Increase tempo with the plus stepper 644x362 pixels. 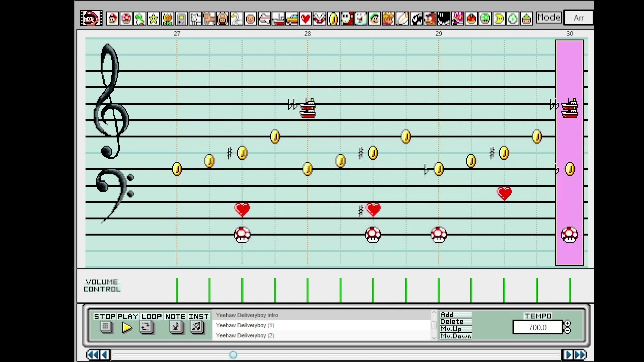pyautogui.click(x=568, y=324)
